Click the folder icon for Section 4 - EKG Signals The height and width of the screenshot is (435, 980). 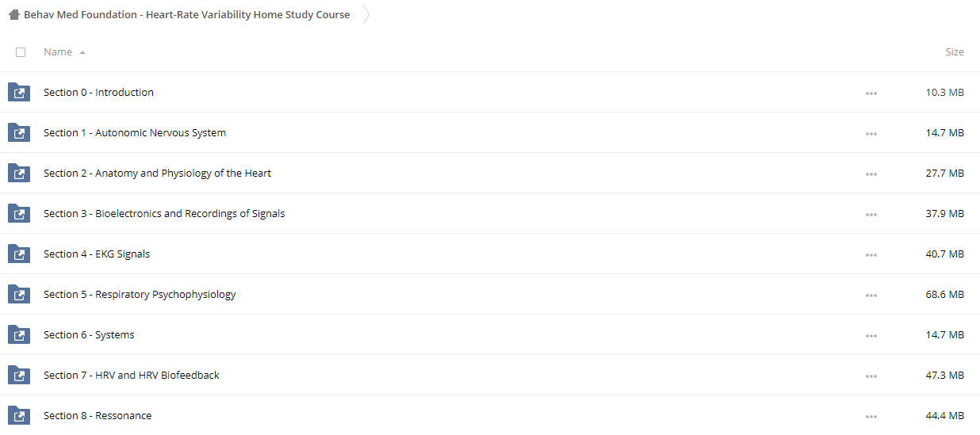point(19,254)
